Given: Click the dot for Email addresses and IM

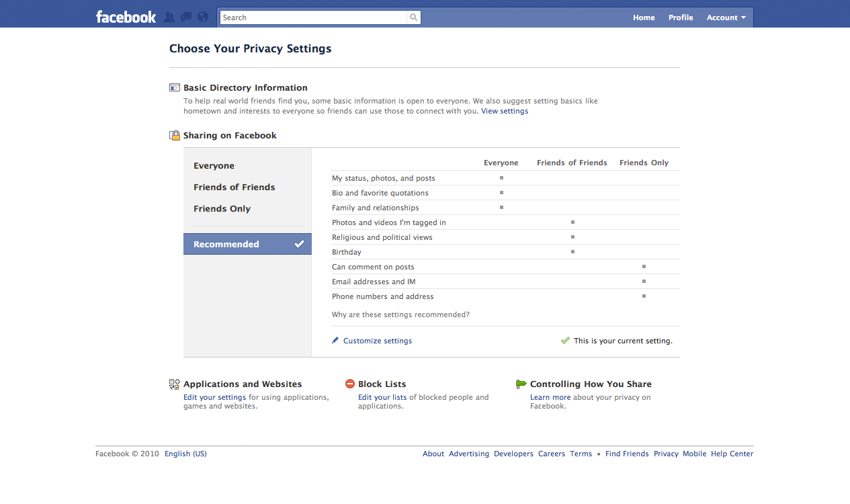Looking at the screenshot, I should (644, 282).
